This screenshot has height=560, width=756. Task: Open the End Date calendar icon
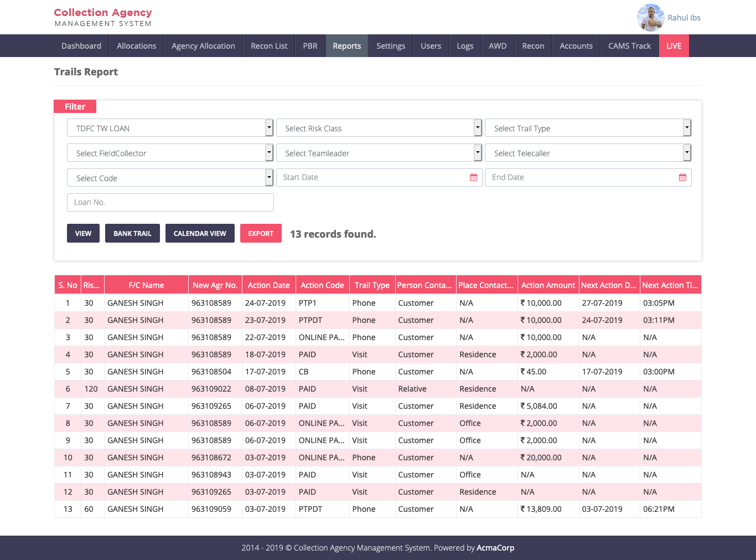coord(682,177)
